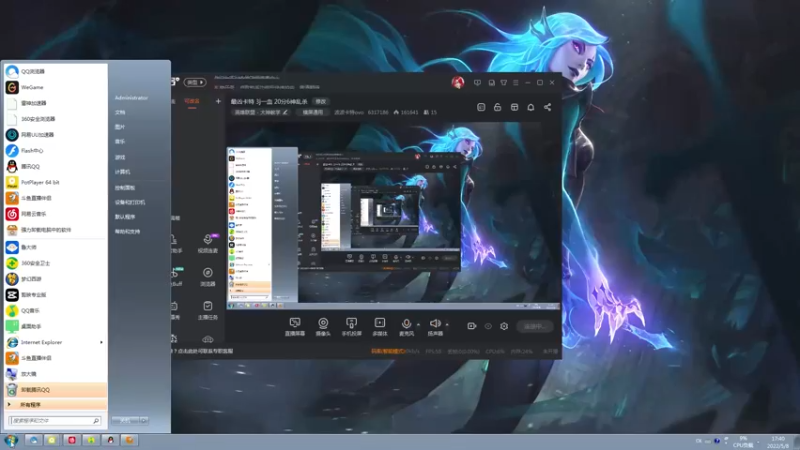Open Help and Support entry

pos(128,232)
